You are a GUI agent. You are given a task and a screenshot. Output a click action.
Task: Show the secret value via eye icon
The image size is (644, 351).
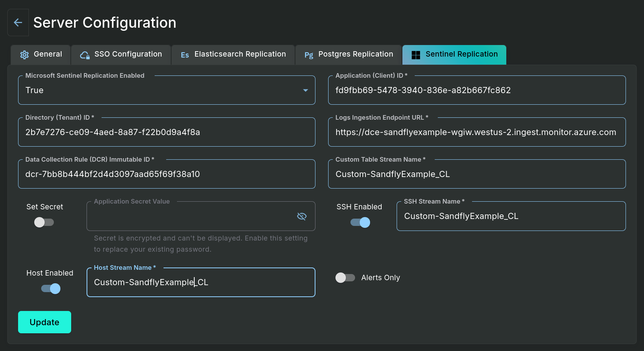point(302,216)
